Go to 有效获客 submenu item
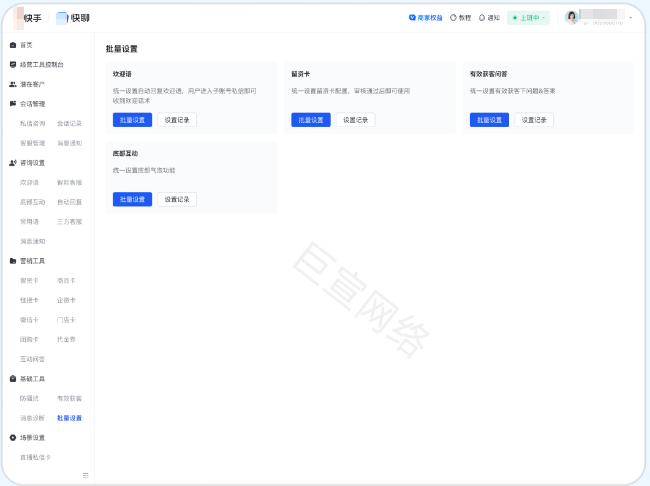 pyautogui.click(x=69, y=398)
